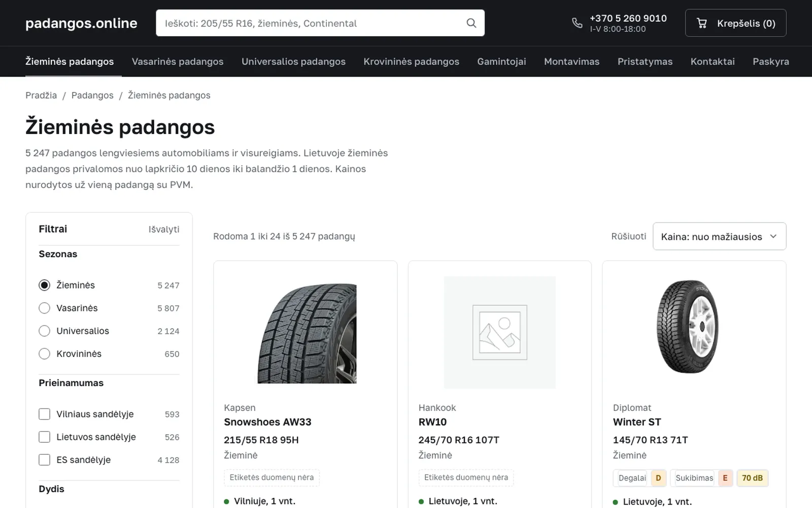Select the Žieminės season radio button
This screenshot has height=508, width=812.
[x=45, y=285]
